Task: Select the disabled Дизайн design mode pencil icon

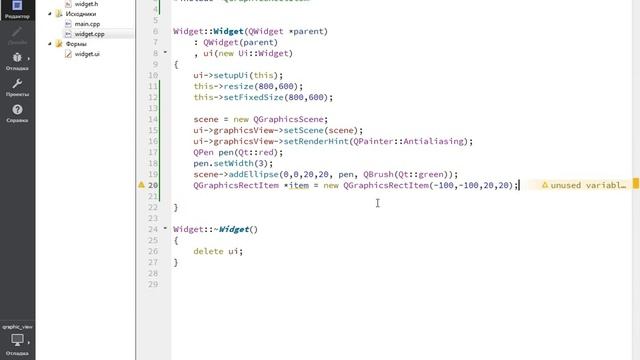Action: (17, 36)
